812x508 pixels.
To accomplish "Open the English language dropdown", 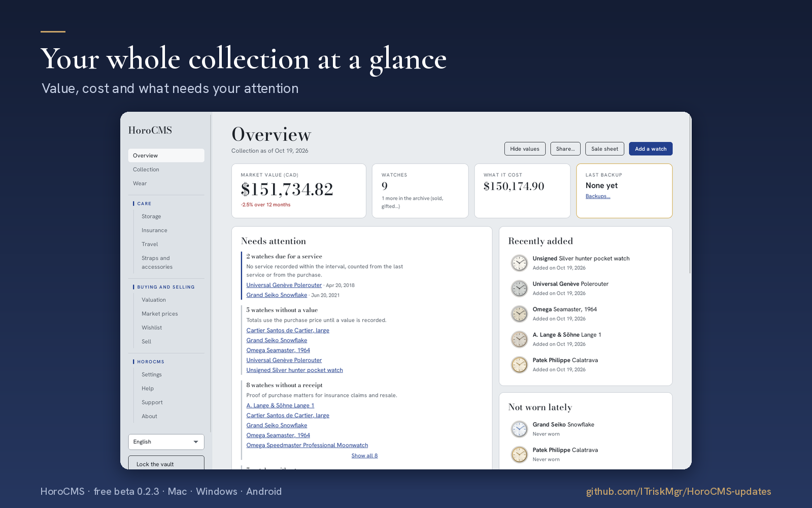I will coord(166,442).
